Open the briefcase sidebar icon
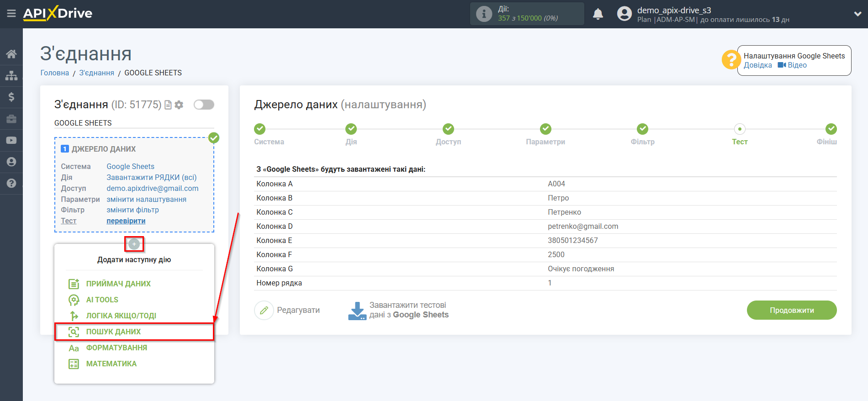 pyautogui.click(x=11, y=119)
